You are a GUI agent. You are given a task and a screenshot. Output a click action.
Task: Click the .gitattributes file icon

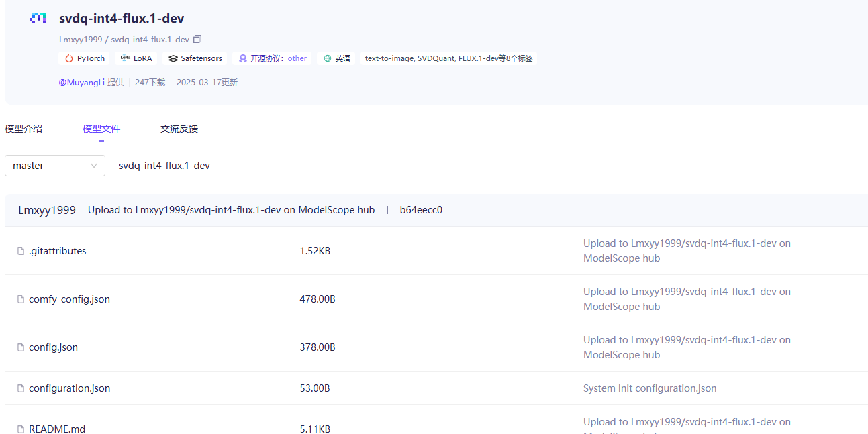pyautogui.click(x=21, y=251)
